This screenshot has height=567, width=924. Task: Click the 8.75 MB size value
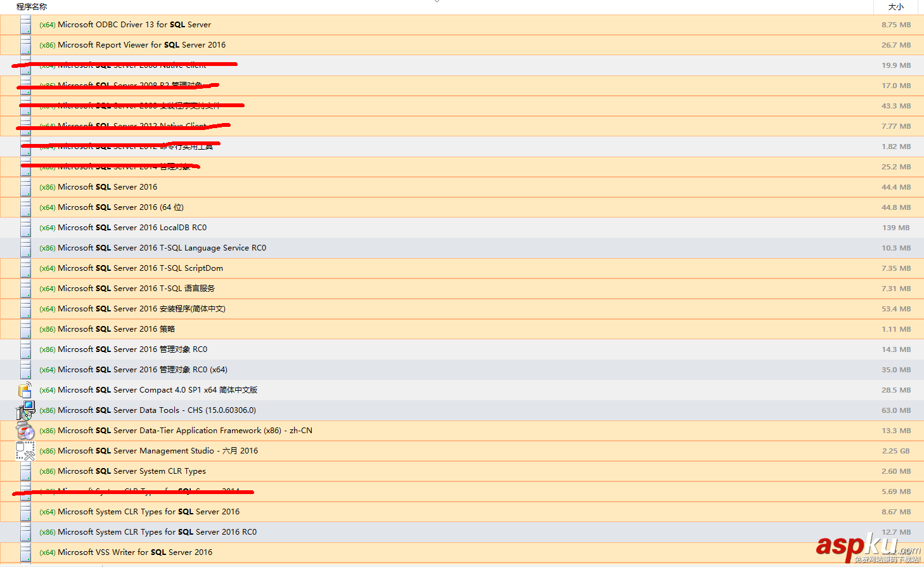896,25
